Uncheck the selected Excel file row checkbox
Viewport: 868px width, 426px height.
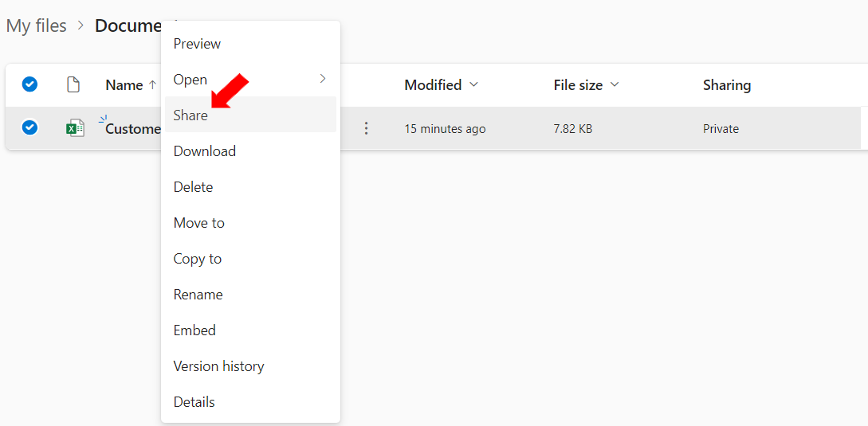click(x=29, y=128)
